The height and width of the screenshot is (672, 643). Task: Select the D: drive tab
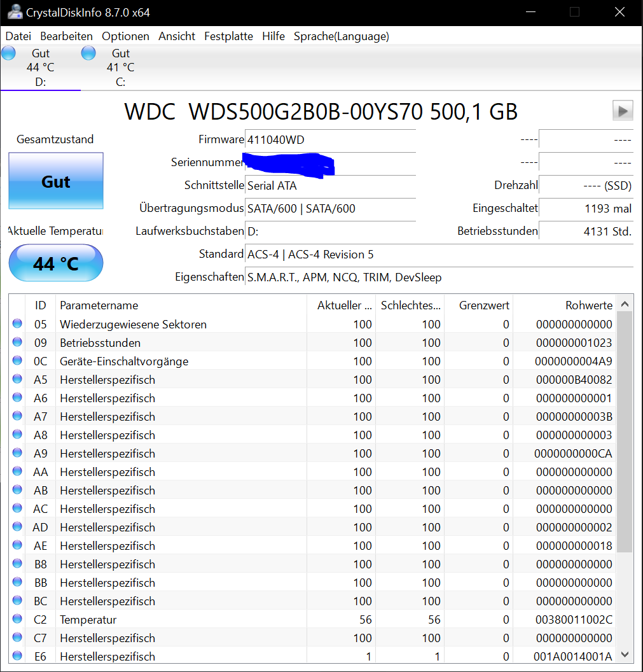[40, 67]
